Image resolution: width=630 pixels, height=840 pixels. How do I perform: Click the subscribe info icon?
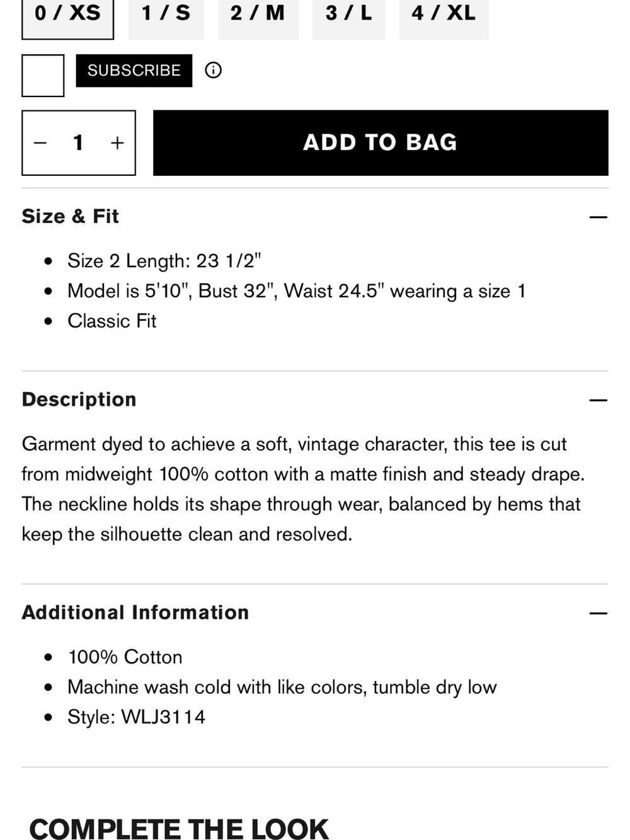click(214, 70)
